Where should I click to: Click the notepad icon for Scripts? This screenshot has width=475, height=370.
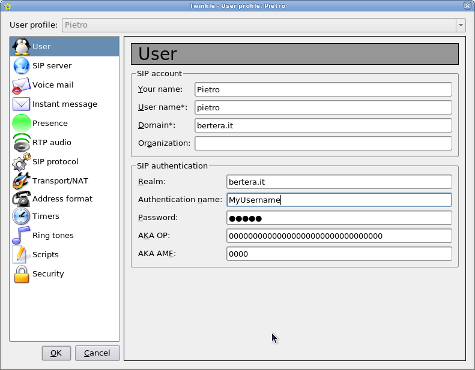tap(21, 254)
